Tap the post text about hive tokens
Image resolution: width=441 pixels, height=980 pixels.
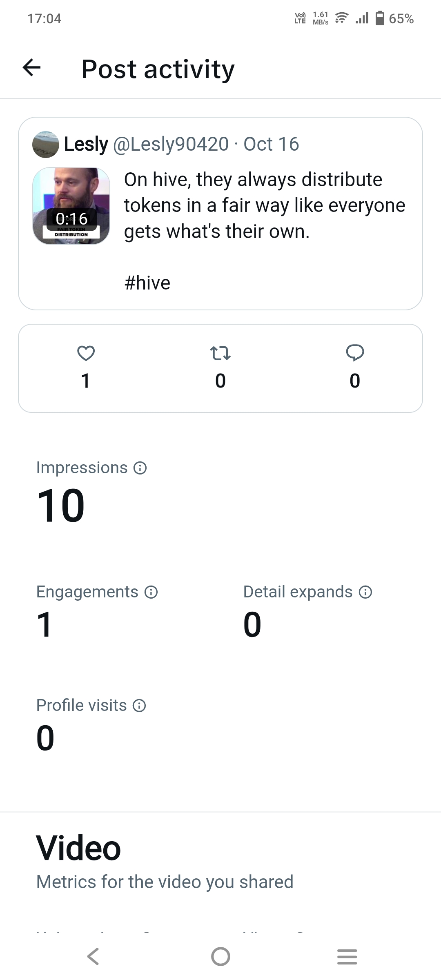point(264,205)
